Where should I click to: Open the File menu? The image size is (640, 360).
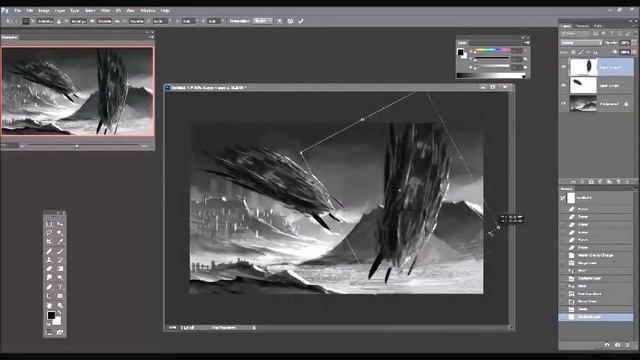click(18, 11)
